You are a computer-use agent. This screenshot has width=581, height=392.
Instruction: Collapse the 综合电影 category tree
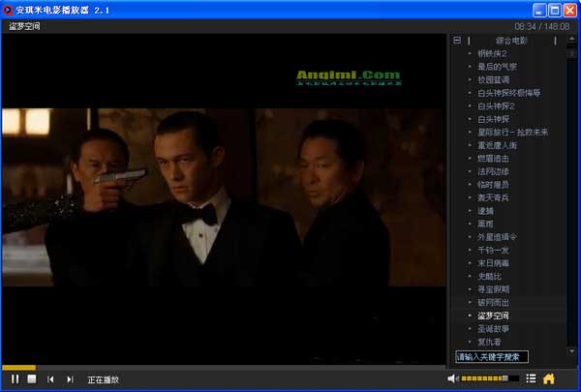tap(457, 42)
